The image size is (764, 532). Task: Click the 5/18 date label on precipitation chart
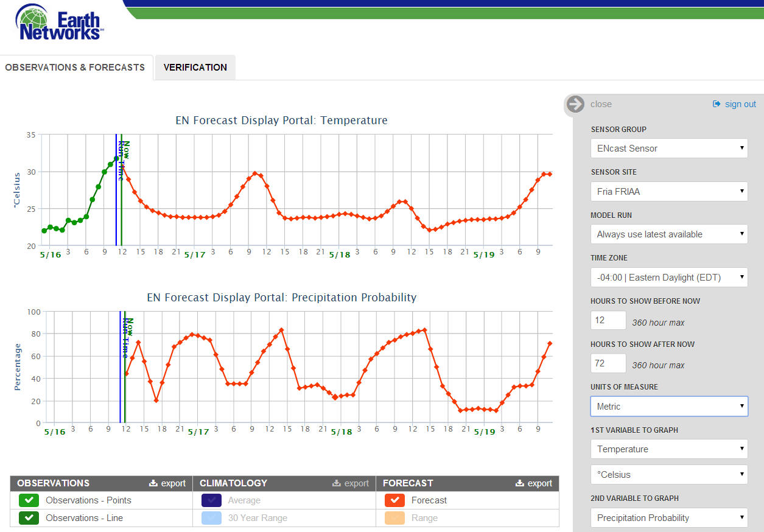coord(342,432)
